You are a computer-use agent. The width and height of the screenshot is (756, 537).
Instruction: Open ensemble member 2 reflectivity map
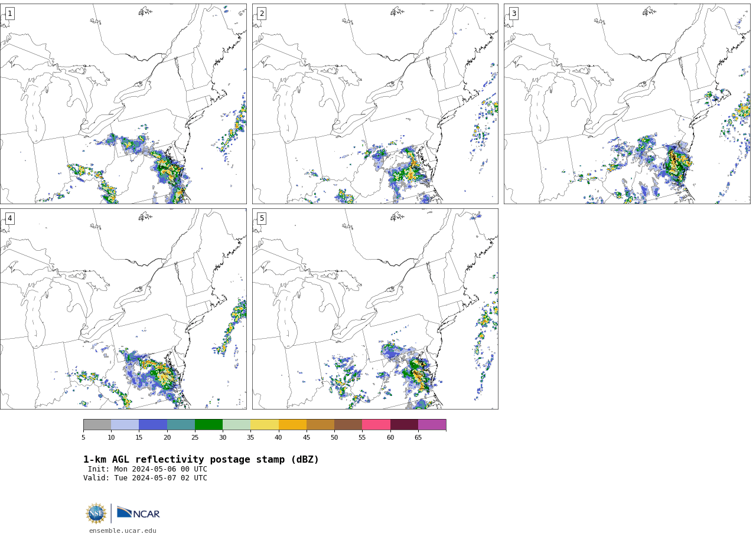375,104
